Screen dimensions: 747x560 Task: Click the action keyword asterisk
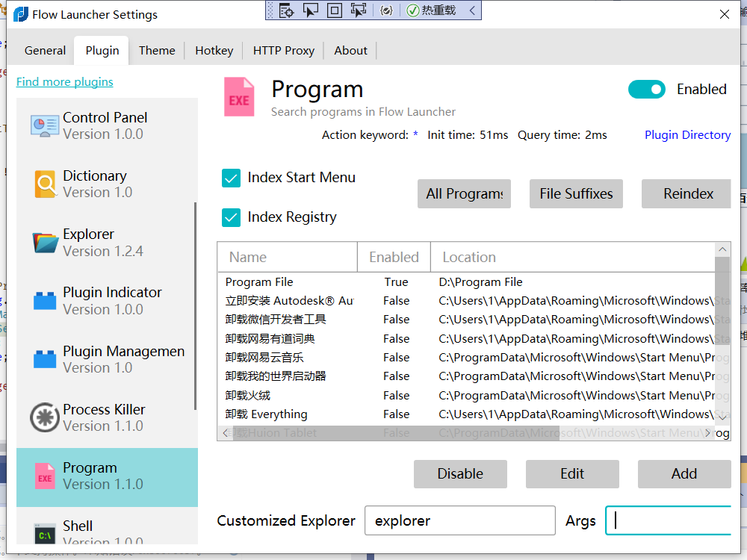click(415, 134)
